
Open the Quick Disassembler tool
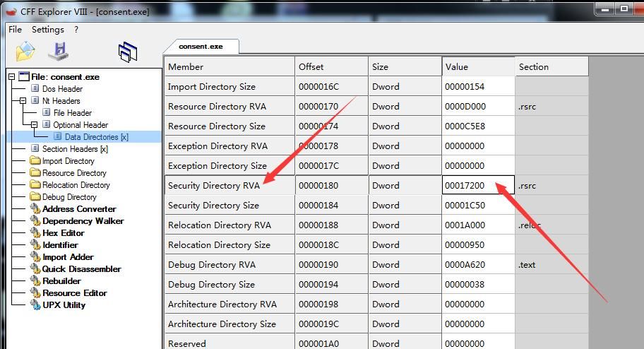[81, 269]
